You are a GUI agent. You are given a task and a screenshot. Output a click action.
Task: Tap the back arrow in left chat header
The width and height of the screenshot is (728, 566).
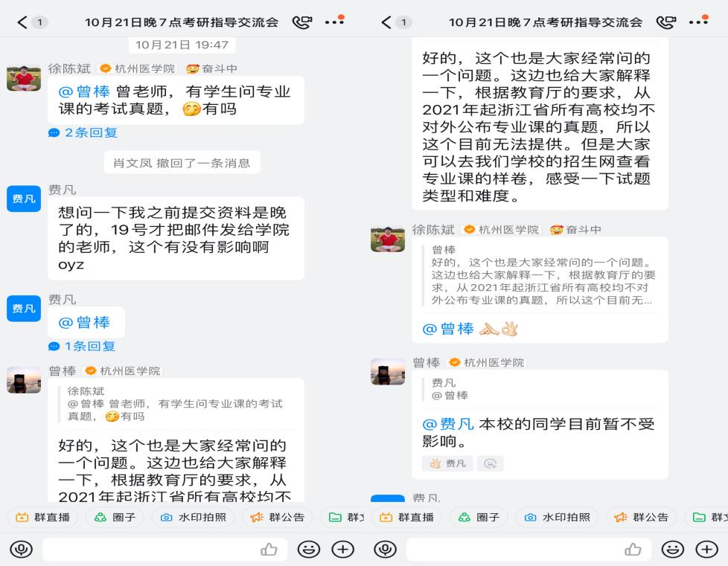(22, 22)
